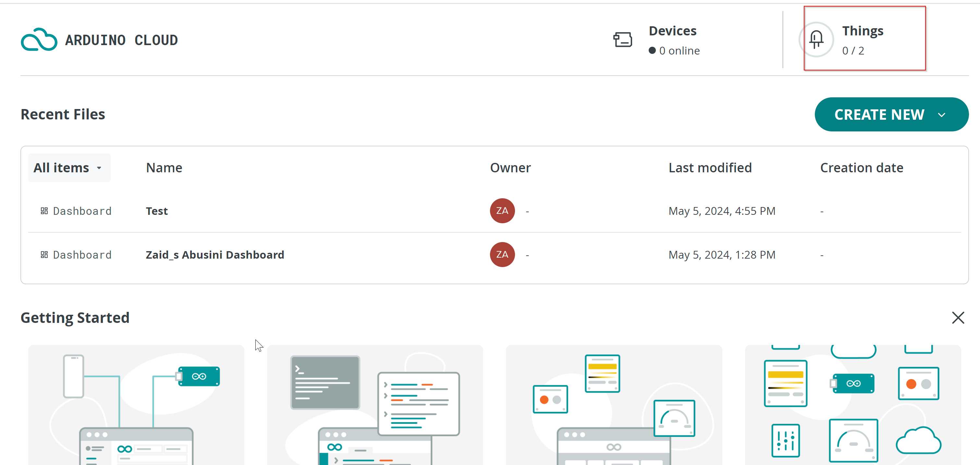Click the Recent Files section heading
The image size is (980, 465).
coord(63,114)
